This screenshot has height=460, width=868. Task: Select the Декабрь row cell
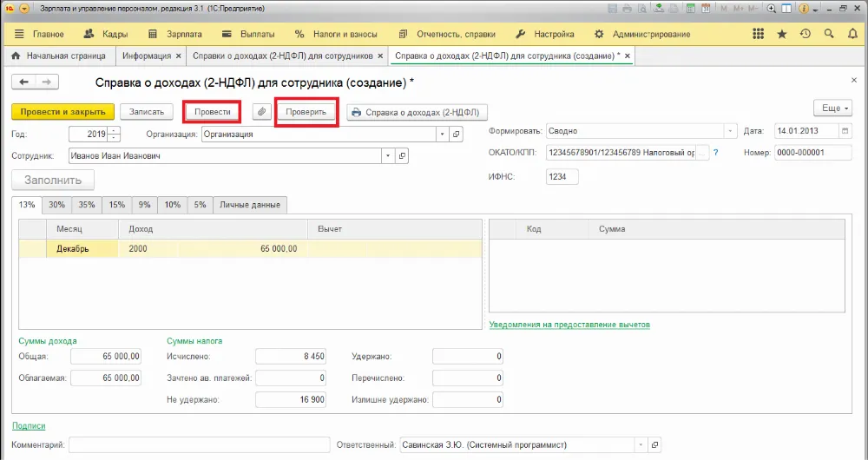[x=82, y=248]
